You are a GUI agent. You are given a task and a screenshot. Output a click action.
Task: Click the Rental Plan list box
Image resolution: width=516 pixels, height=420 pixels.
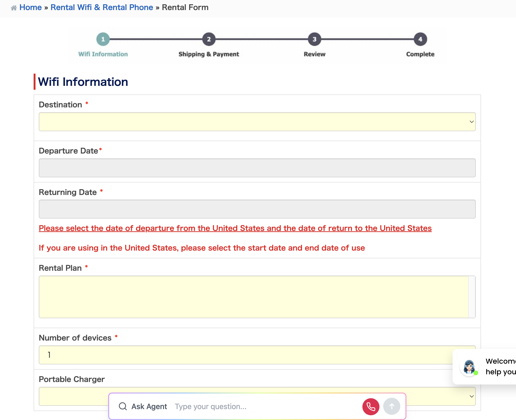254,297
